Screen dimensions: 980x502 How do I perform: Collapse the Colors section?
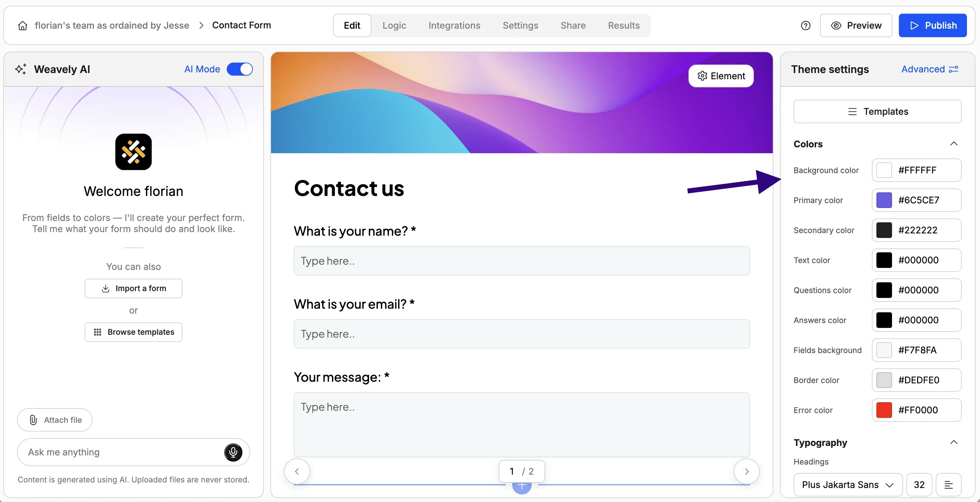click(954, 143)
